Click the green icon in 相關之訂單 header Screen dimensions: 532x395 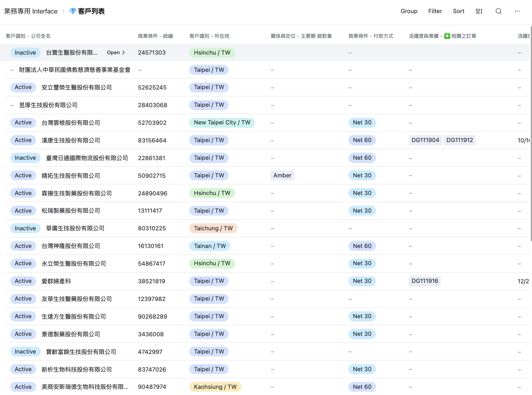447,36
